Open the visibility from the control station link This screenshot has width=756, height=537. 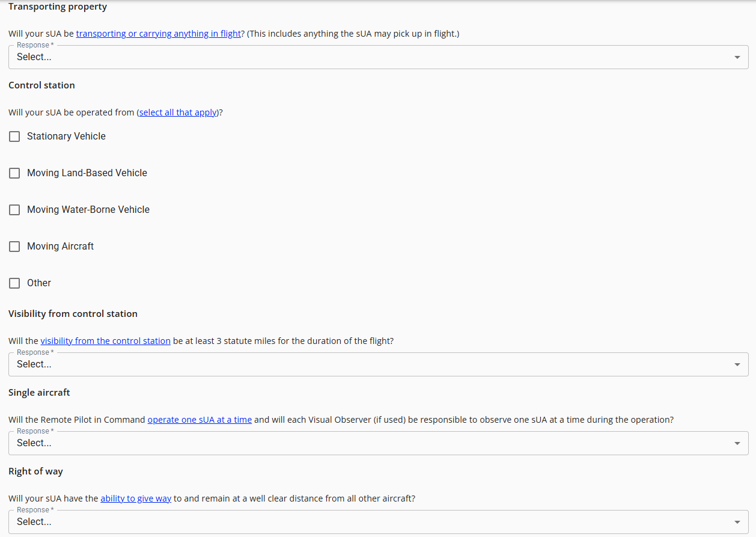[x=105, y=340]
